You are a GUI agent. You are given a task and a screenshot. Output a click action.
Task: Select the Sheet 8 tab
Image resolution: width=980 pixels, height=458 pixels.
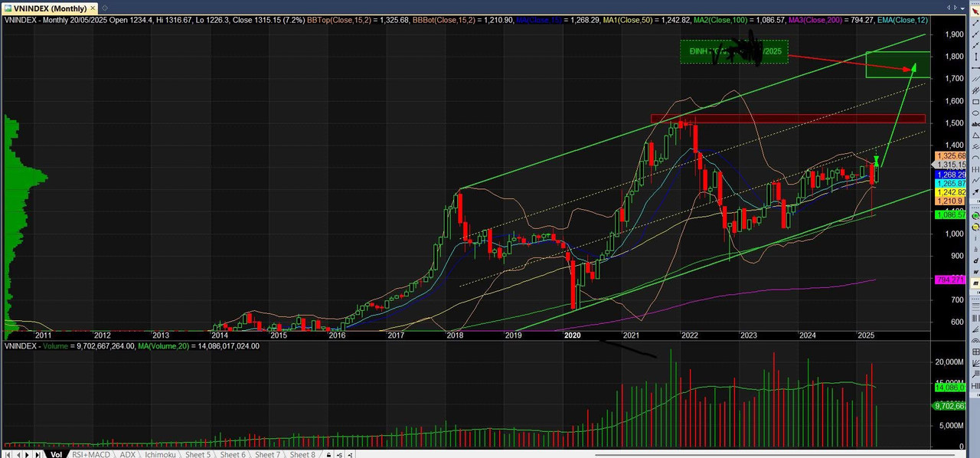302,454
